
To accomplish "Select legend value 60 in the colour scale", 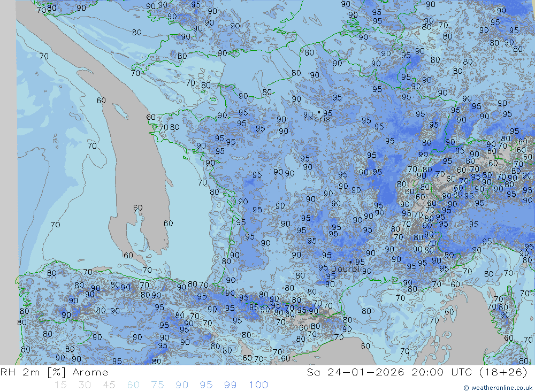I will point(133,385).
